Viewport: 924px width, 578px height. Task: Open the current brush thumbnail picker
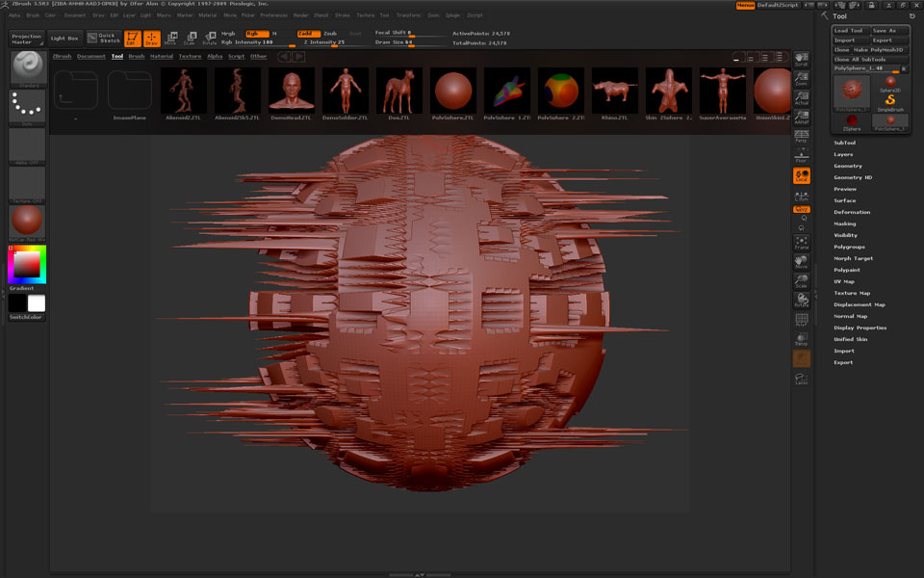(27, 67)
